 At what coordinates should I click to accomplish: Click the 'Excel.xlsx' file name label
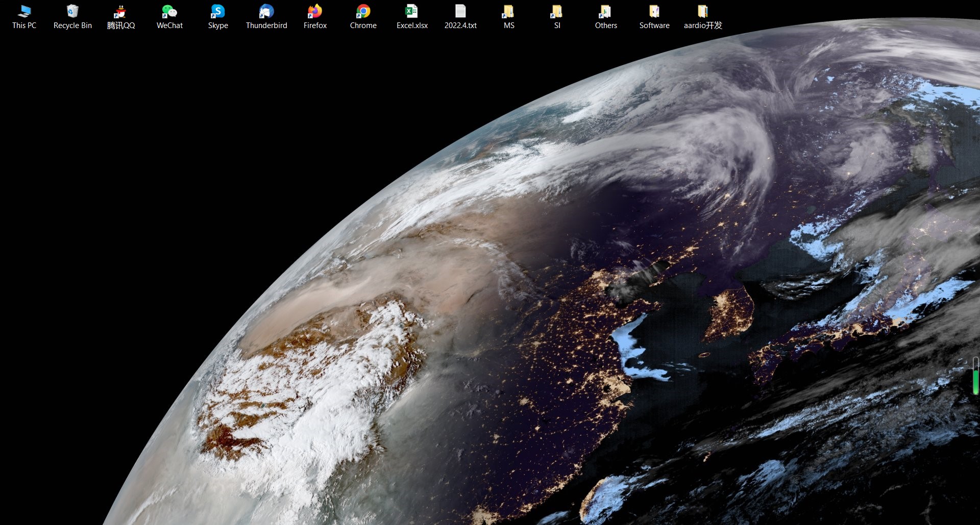(x=412, y=26)
